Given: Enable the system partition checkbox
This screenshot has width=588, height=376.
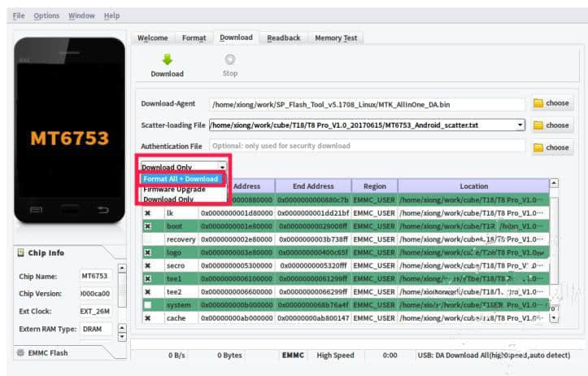Looking at the screenshot, I should (x=147, y=304).
